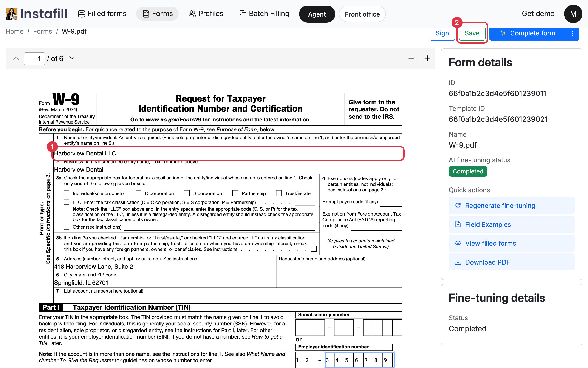588x368 pixels.
Task: Click the address field 418 Harborview Lane
Action: 165,267
